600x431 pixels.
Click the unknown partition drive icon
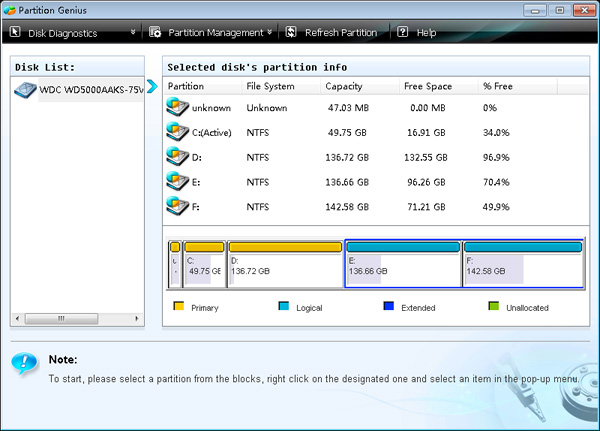coord(177,107)
